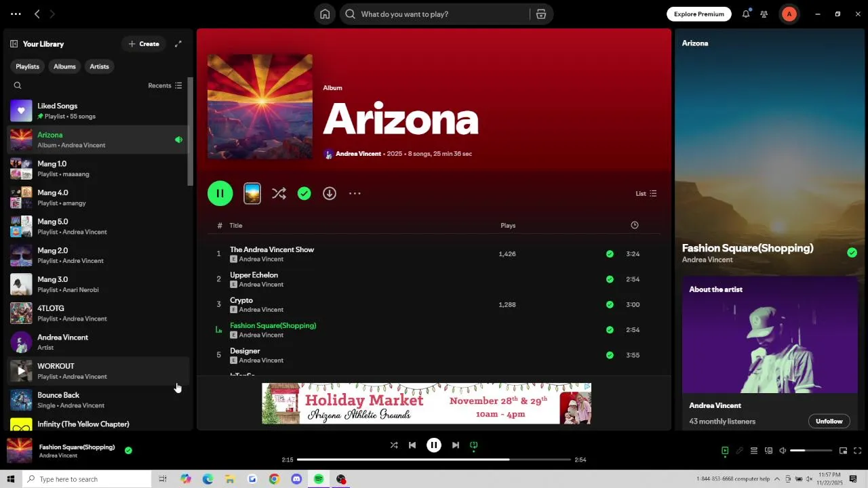868x488 pixels.
Task: Go back with the left arrow
Action: 37,14
